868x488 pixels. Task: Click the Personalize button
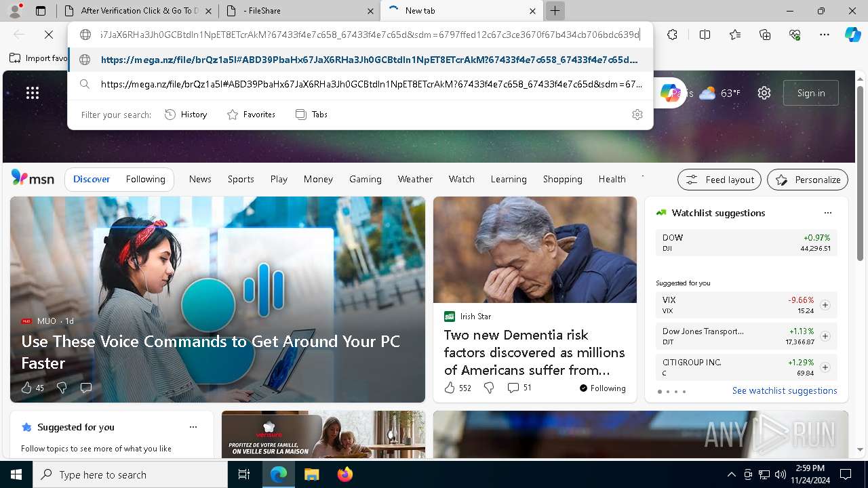tap(808, 180)
